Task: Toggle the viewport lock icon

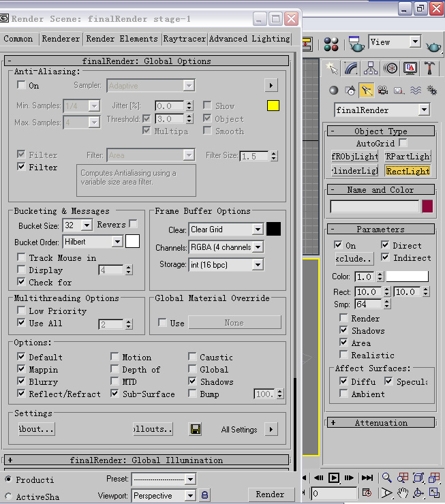Action: pyautogui.click(x=205, y=494)
